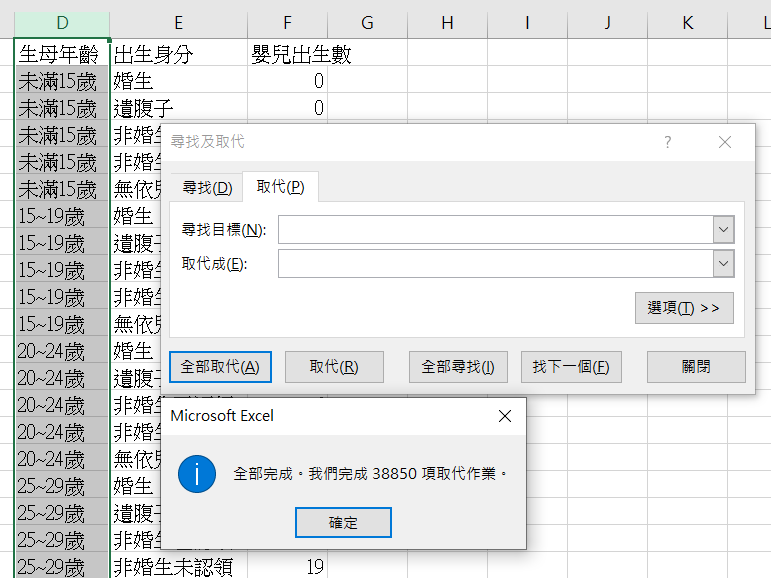This screenshot has height=578, width=771.
Task: Select column H header
Action: point(447,23)
